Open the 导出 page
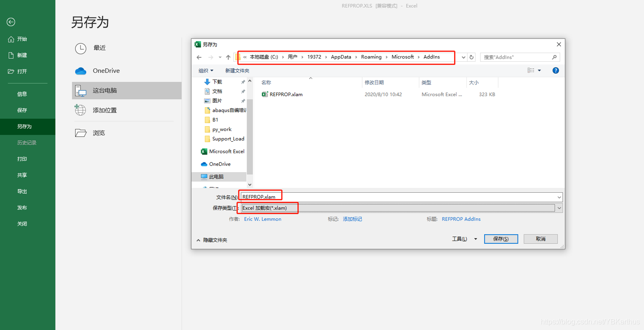This screenshot has width=644, height=330. pos(22,191)
